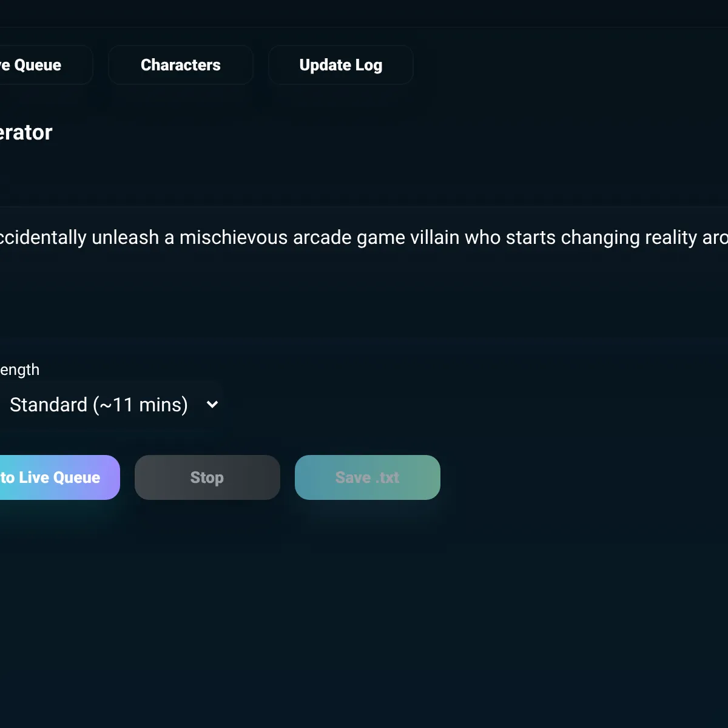Open the Standard (~11 mins) length dropdown

(109, 405)
